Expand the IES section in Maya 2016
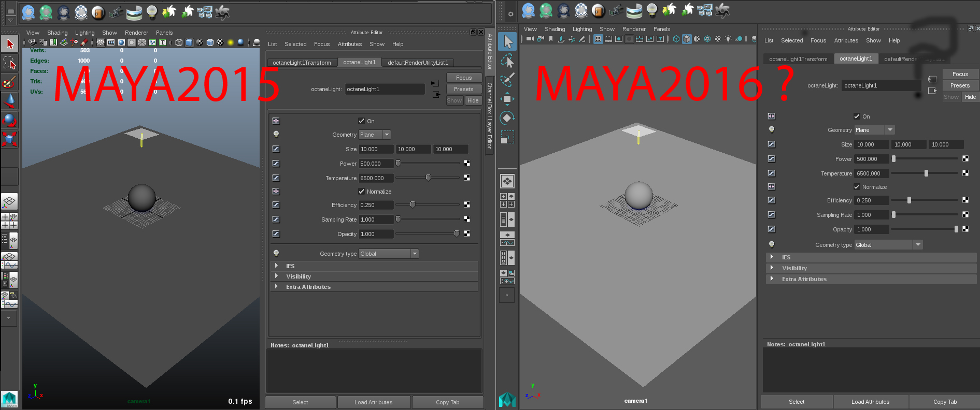This screenshot has width=980, height=410. pyautogui.click(x=871, y=257)
